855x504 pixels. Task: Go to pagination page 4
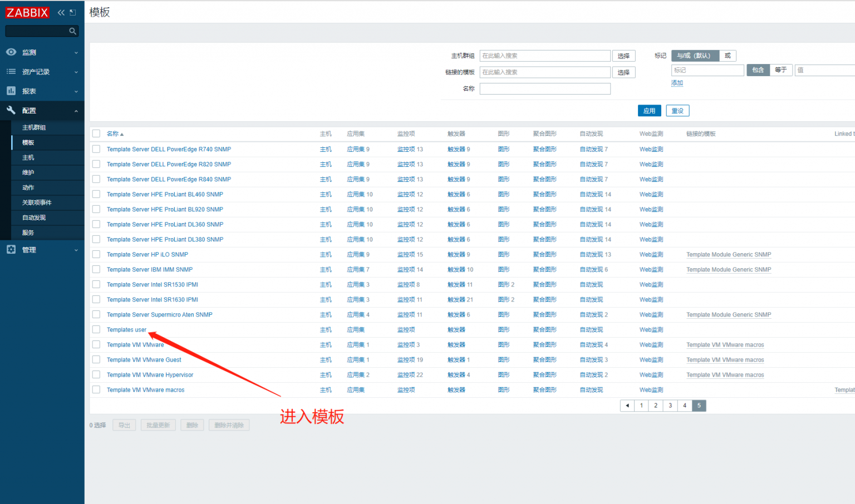click(685, 406)
